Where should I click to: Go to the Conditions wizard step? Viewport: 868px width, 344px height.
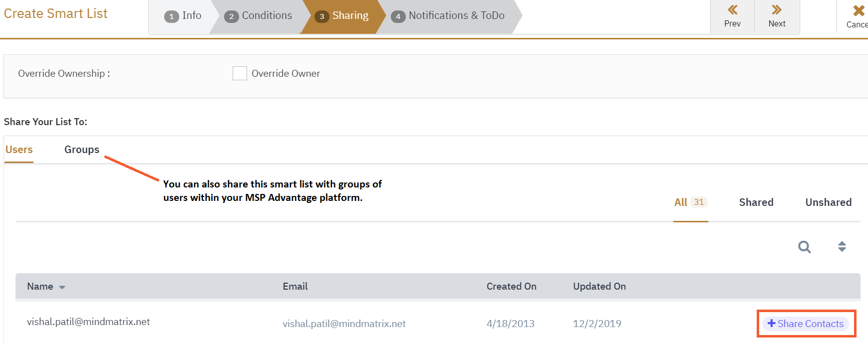click(267, 16)
